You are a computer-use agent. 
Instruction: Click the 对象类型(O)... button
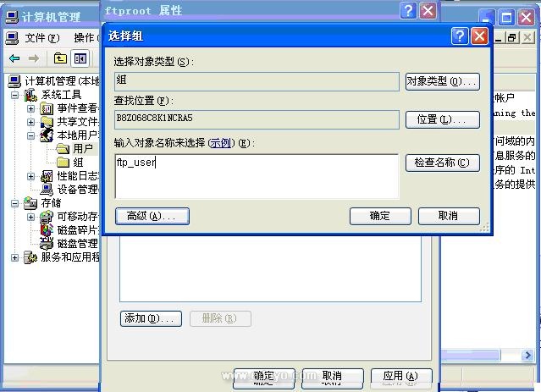click(442, 81)
